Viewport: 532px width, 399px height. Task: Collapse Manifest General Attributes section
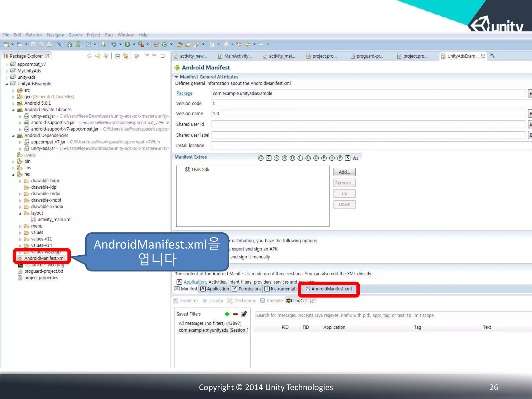tap(176, 77)
